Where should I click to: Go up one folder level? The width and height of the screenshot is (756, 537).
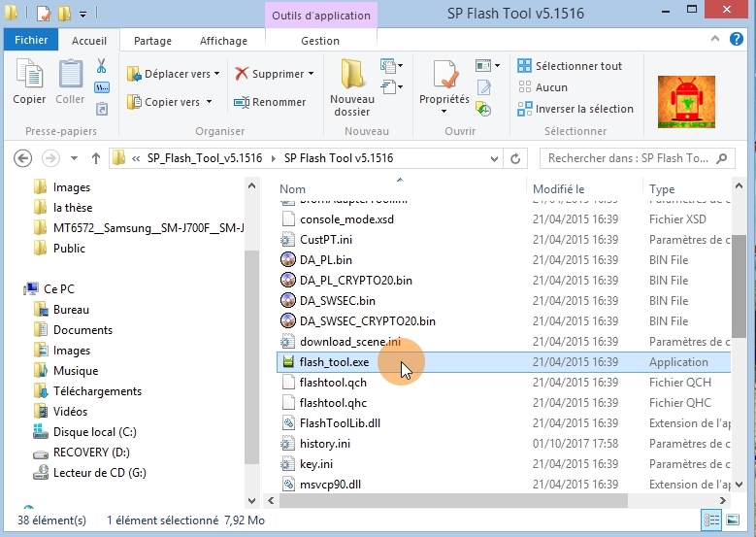point(95,158)
